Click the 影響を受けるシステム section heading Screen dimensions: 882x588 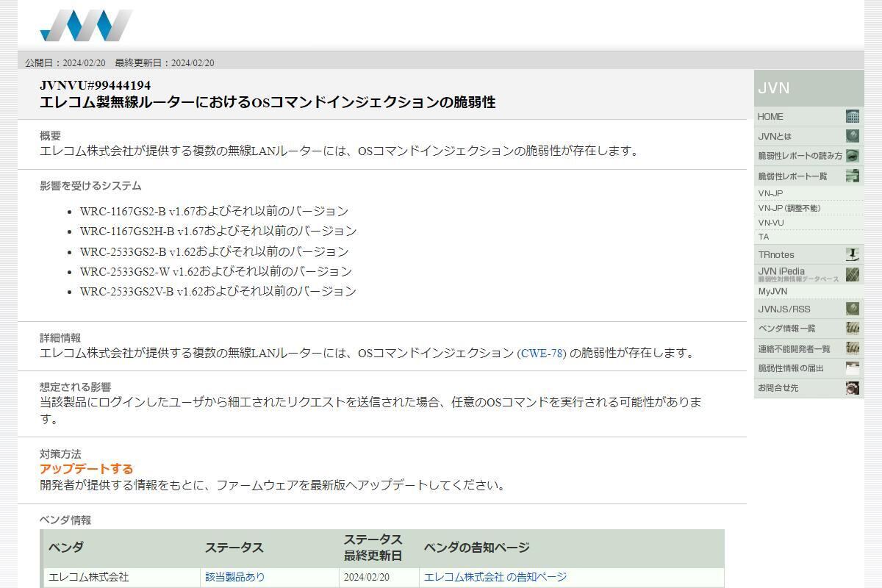click(x=90, y=186)
